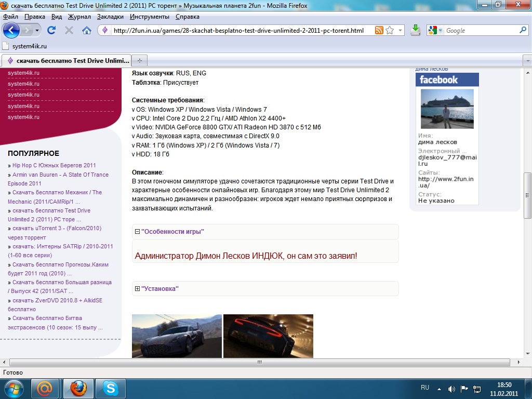Click the search magnifier icon
Screen dimensions: 532x399
point(523,30)
